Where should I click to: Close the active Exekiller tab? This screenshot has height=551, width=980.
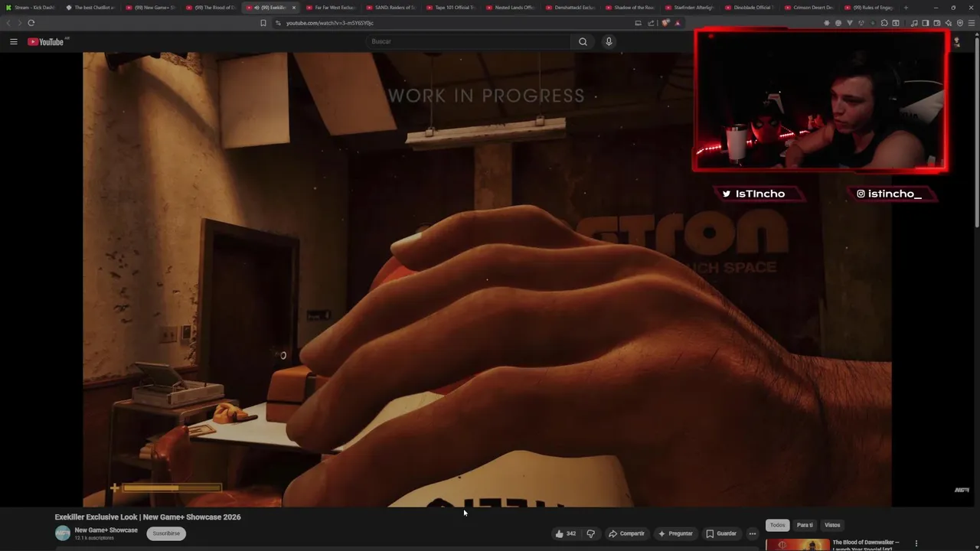293,8
